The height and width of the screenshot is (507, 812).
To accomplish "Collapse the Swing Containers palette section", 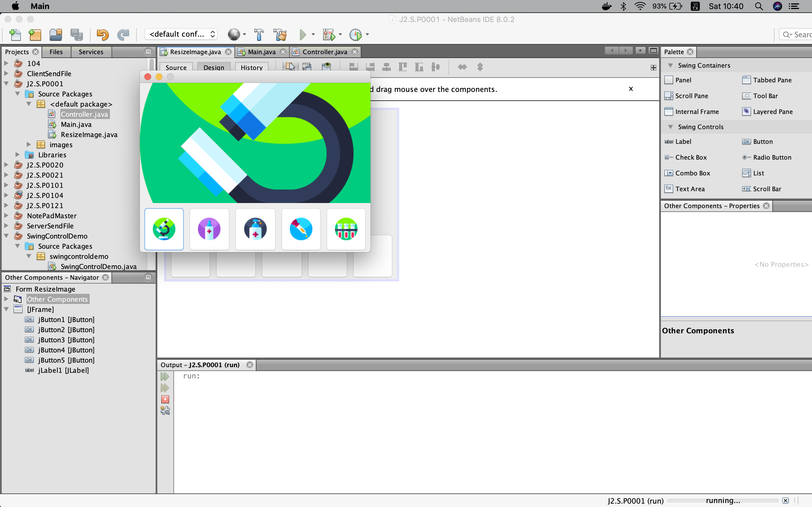I will point(670,65).
